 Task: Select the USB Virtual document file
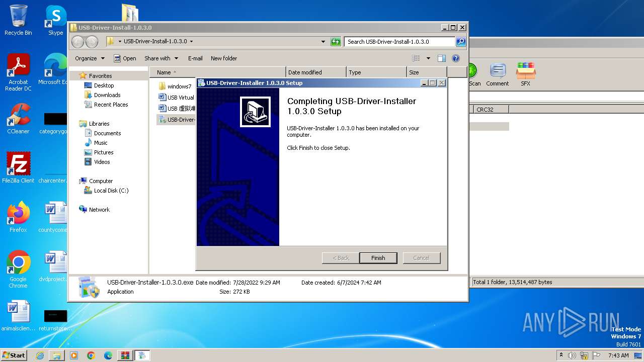click(177, 98)
